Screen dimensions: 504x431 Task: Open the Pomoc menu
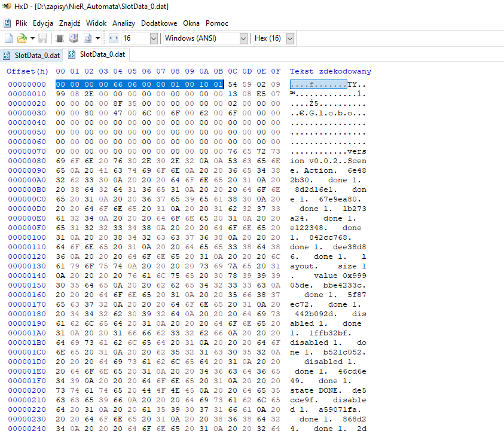217,23
